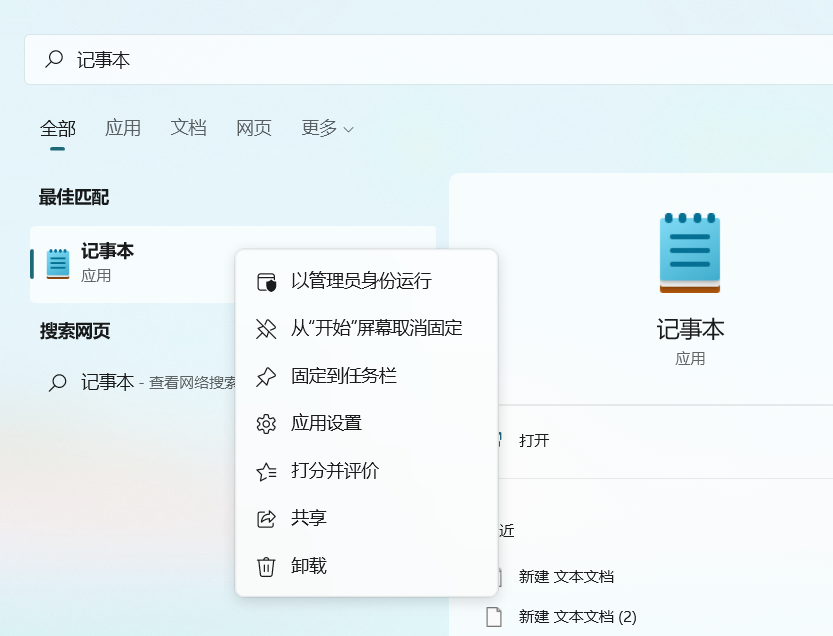
Task: Choose 从"开始"屏幕取消固定 menu entry
Action: pos(367,328)
